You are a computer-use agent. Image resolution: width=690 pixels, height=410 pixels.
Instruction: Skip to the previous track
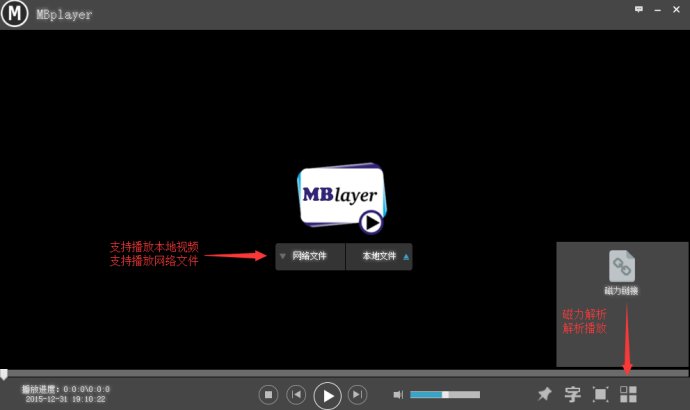(x=296, y=395)
